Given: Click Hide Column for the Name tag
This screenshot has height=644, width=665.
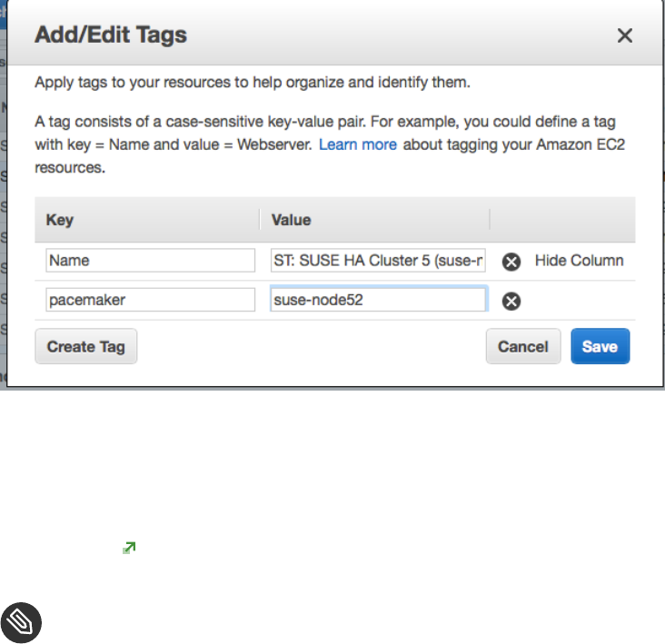Looking at the screenshot, I should click(x=579, y=261).
